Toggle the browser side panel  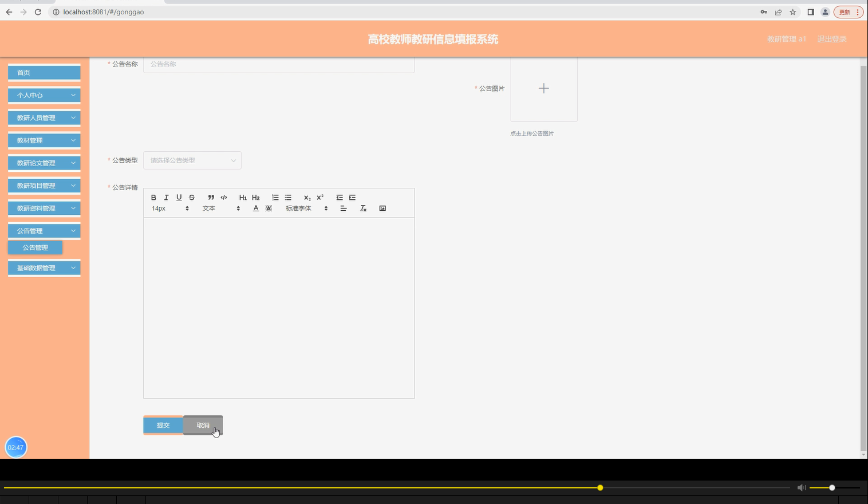[x=811, y=12]
